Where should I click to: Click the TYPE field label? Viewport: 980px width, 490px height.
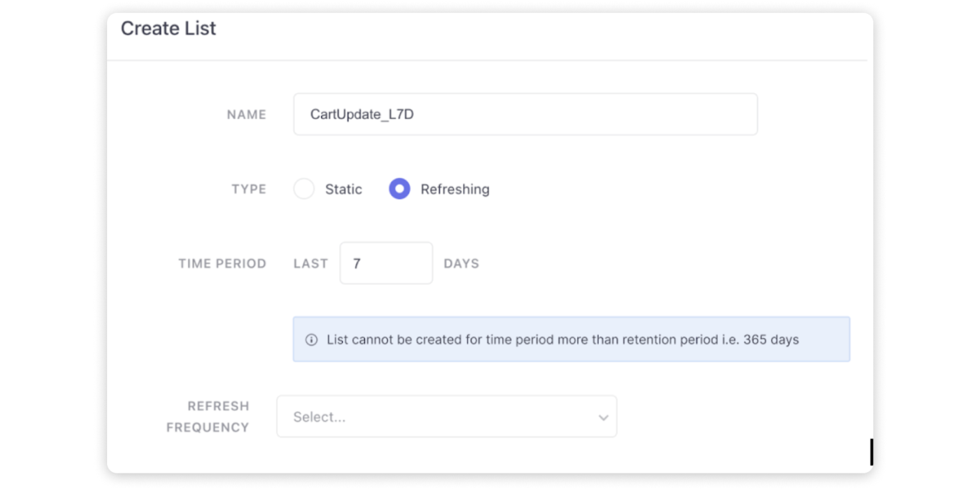(x=249, y=189)
